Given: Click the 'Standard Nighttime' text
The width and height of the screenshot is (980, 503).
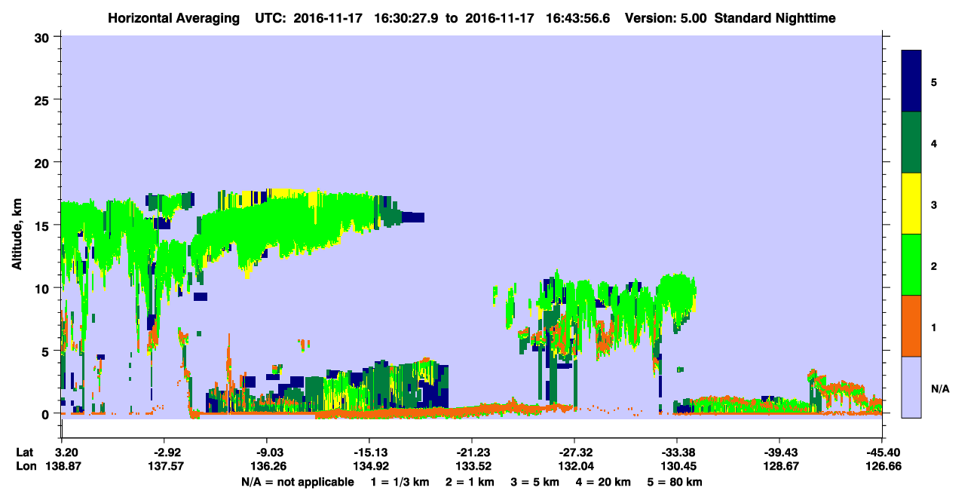Looking at the screenshot, I should (775, 17).
